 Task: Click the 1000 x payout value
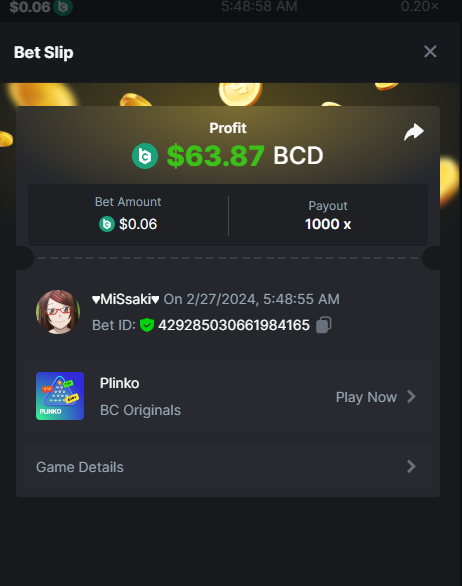[328, 224]
